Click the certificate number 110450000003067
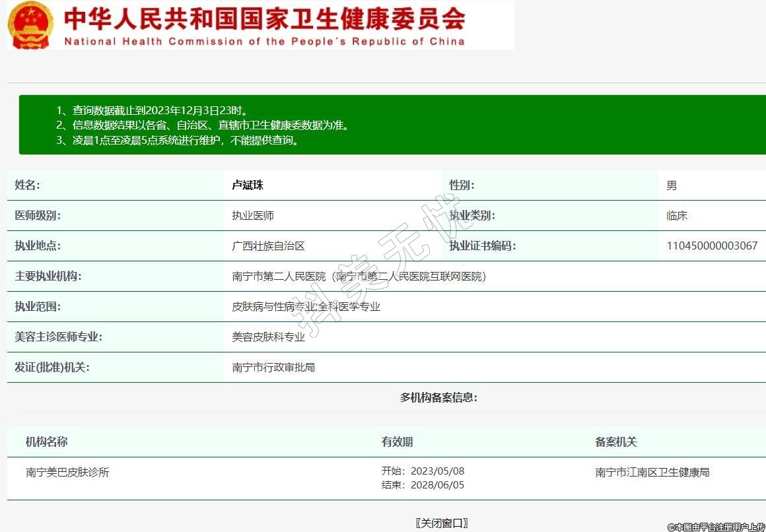766x532 pixels. pos(712,246)
